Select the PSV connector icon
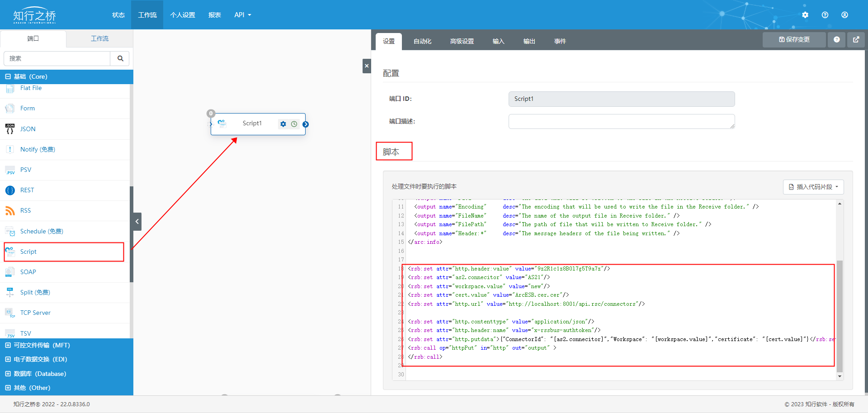The image size is (868, 413). [x=10, y=170]
